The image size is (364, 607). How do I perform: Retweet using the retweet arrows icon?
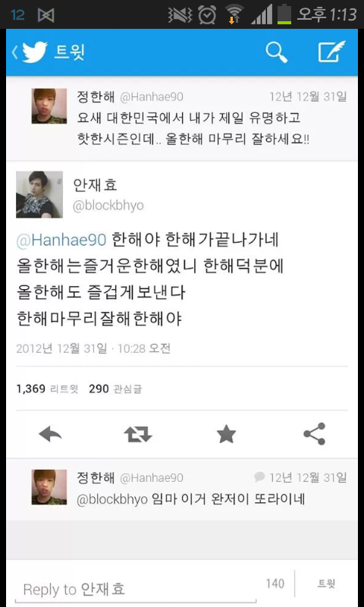[x=138, y=435]
